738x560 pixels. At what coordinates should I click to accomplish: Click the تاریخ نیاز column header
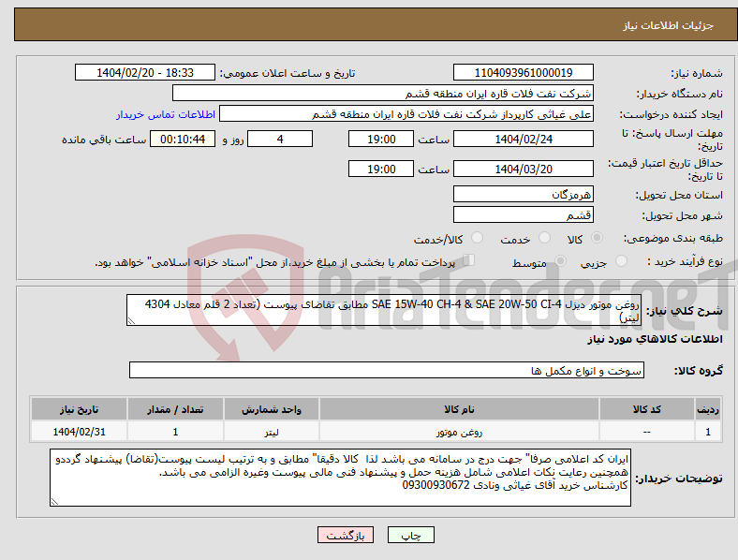click(79, 409)
